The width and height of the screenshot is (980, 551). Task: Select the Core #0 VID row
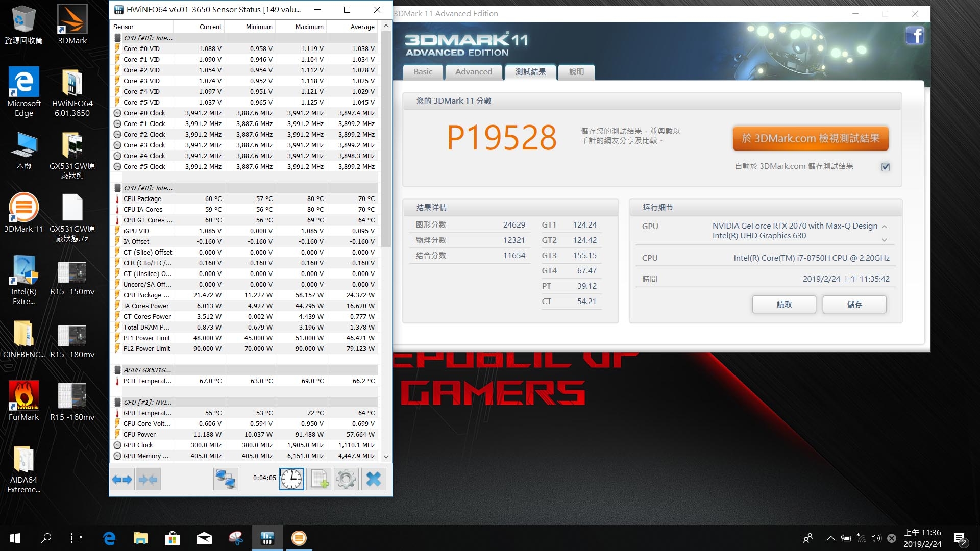244,48
